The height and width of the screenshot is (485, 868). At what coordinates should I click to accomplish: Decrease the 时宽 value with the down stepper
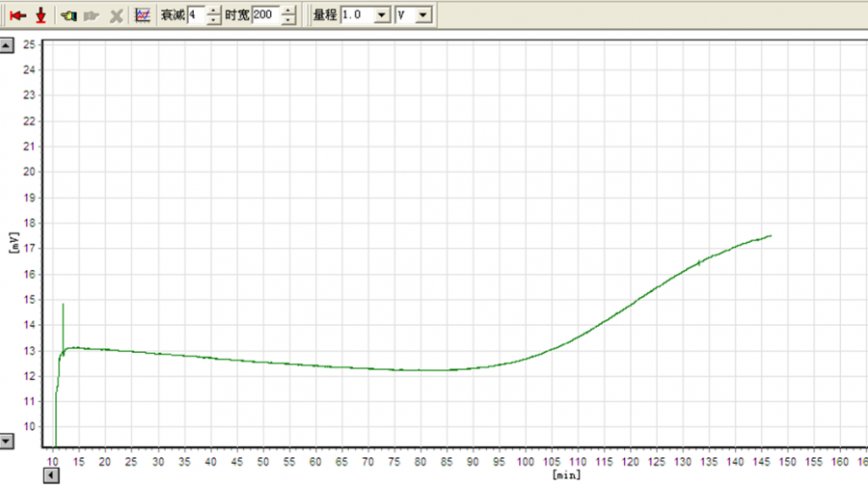point(288,19)
